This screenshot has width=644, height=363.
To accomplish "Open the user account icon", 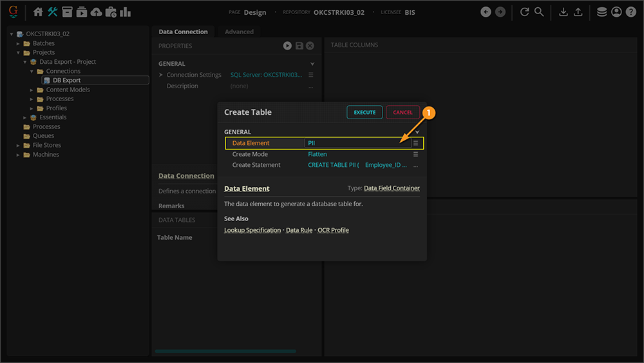I will pyautogui.click(x=616, y=12).
